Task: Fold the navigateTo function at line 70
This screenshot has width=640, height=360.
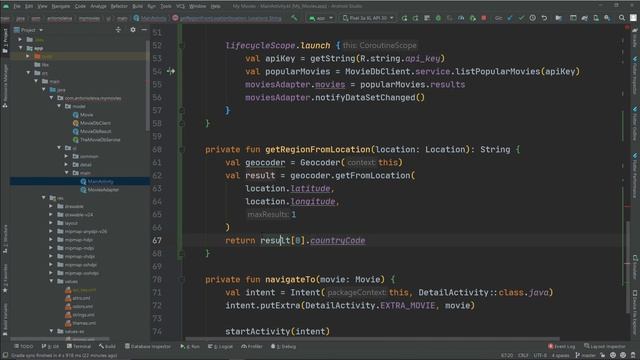Action: (182, 280)
